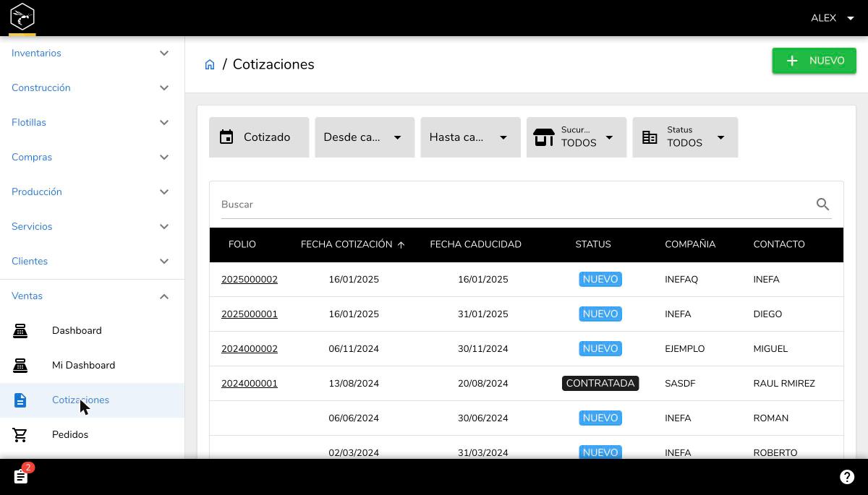Collapse the Ventas menu section
Screen dimensions: 868x495
click(92, 296)
